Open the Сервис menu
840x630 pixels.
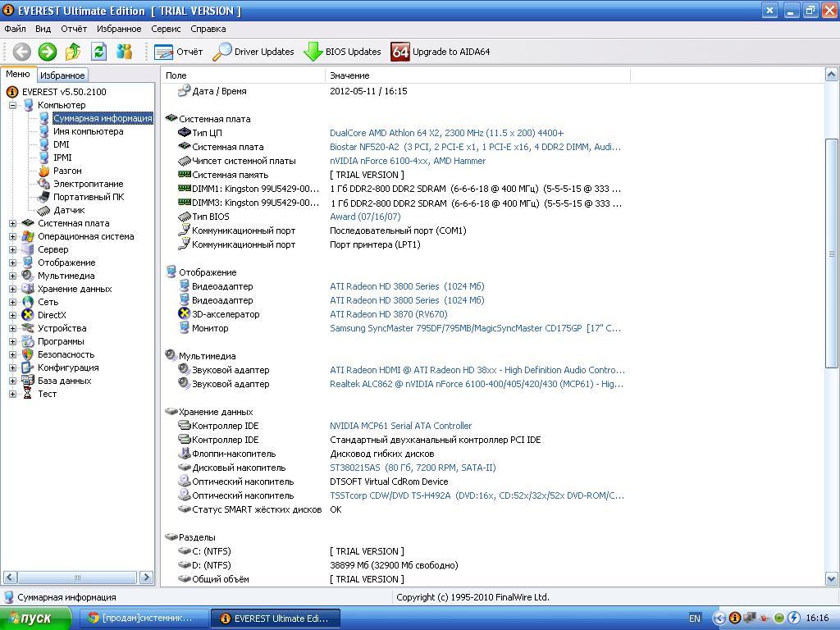click(166, 29)
